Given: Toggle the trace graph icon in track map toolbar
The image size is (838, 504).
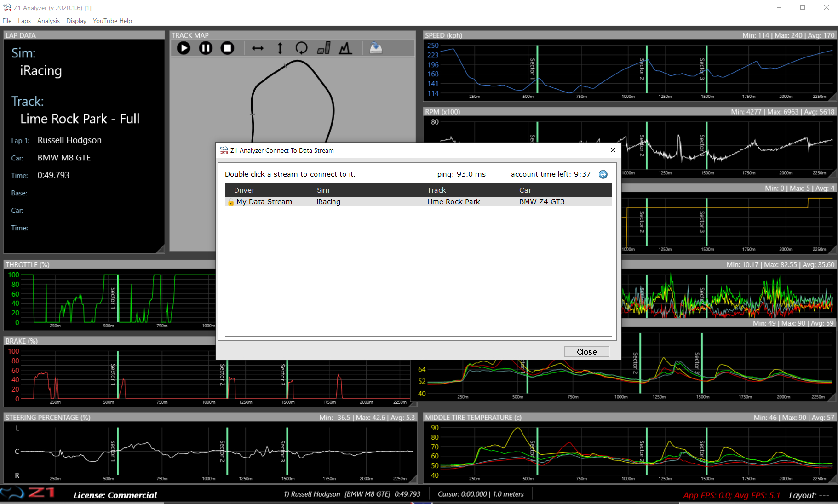Looking at the screenshot, I should (345, 48).
